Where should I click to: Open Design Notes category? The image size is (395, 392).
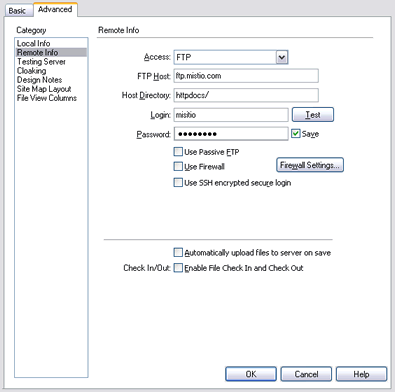(39, 80)
